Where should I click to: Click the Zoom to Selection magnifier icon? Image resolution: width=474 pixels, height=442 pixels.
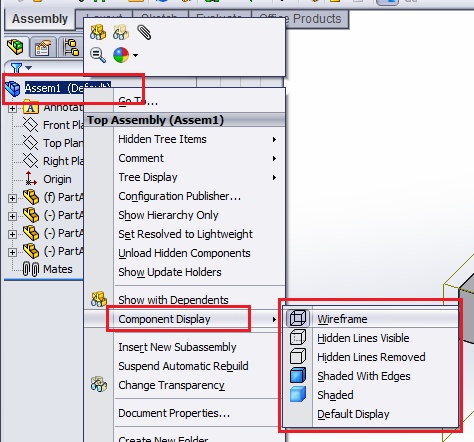[x=98, y=55]
